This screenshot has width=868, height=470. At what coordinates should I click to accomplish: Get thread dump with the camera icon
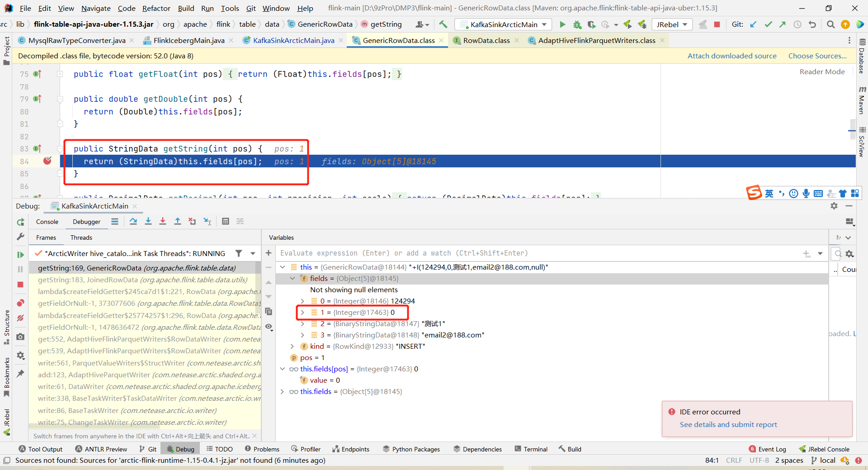[20, 337]
